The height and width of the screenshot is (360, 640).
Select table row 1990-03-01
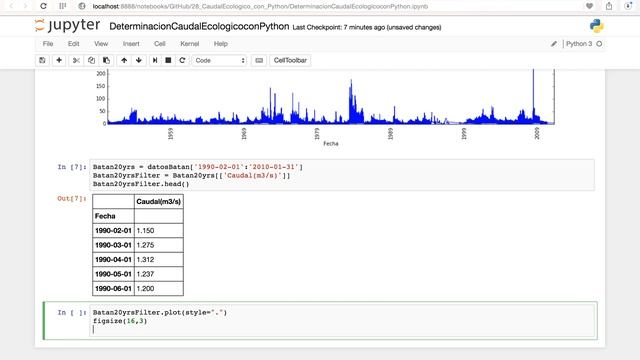click(x=138, y=245)
